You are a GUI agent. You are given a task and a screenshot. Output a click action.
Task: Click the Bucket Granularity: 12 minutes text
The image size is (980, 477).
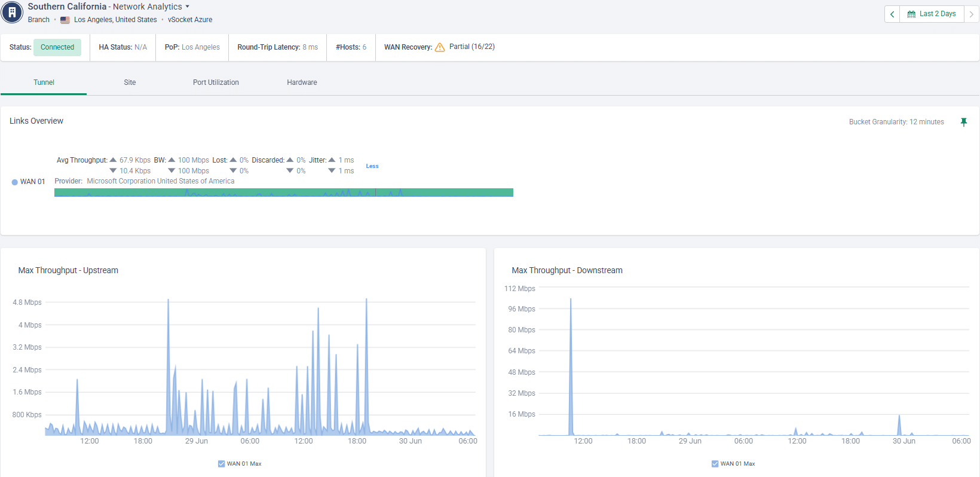(896, 122)
